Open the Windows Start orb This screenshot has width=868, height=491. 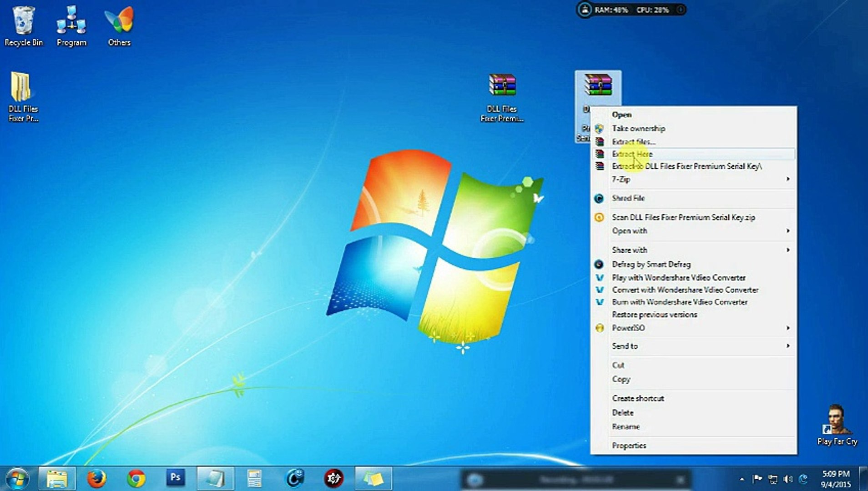tap(17, 478)
